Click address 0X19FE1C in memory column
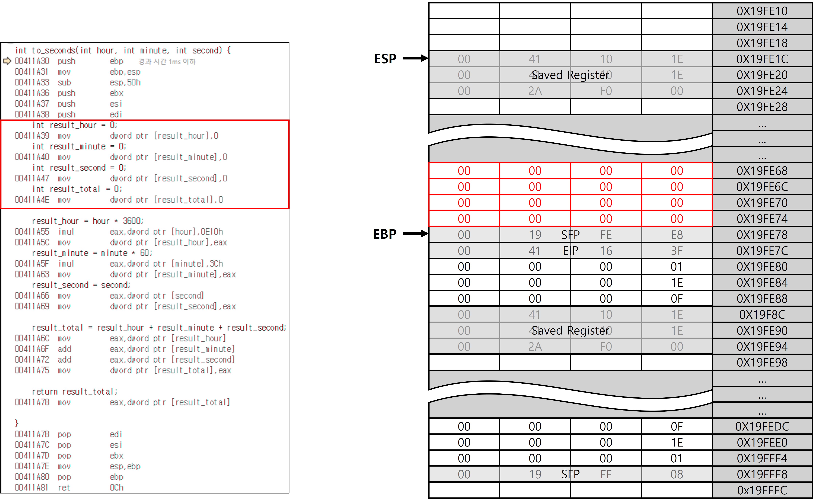 click(x=762, y=59)
